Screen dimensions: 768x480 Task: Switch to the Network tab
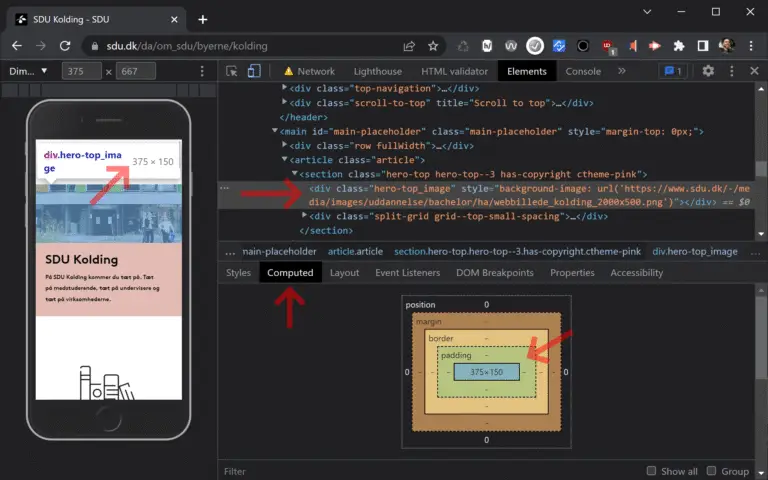coord(310,72)
